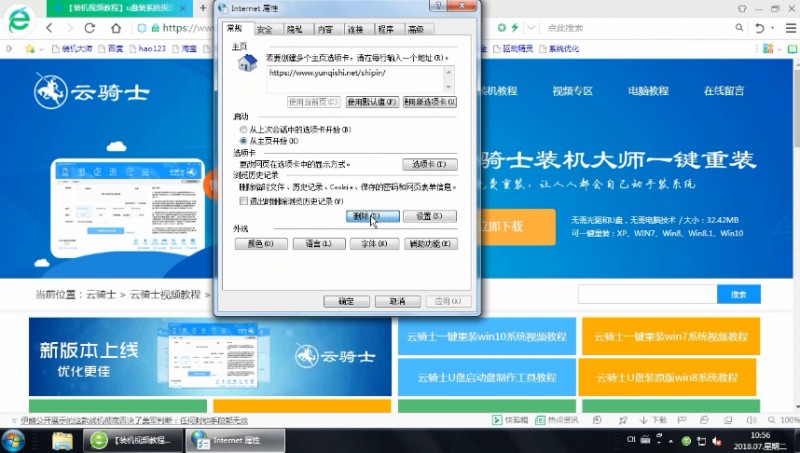800x453 pixels.
Task: Open a new browser tab with plus
Action: tap(203, 8)
